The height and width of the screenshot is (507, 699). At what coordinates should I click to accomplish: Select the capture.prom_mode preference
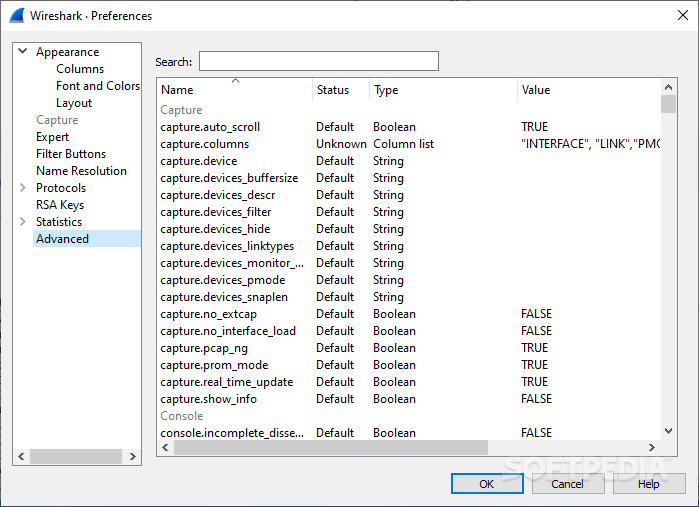pyautogui.click(x=409, y=365)
